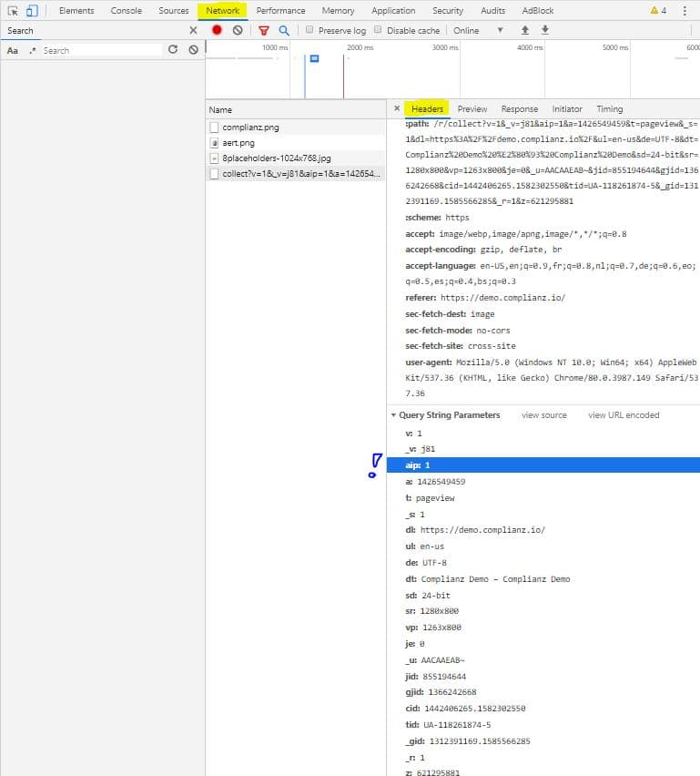Click the red filter funnel icon
Image resolution: width=700 pixels, height=776 pixels.
[x=264, y=30]
